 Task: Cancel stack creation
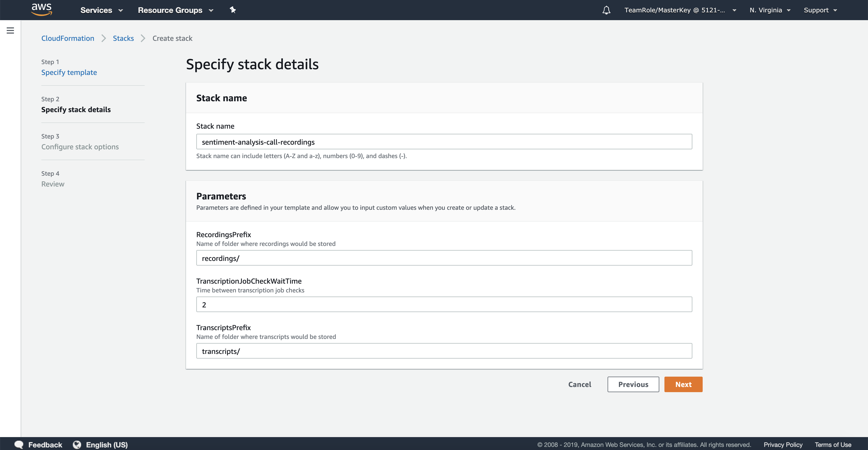(579, 384)
